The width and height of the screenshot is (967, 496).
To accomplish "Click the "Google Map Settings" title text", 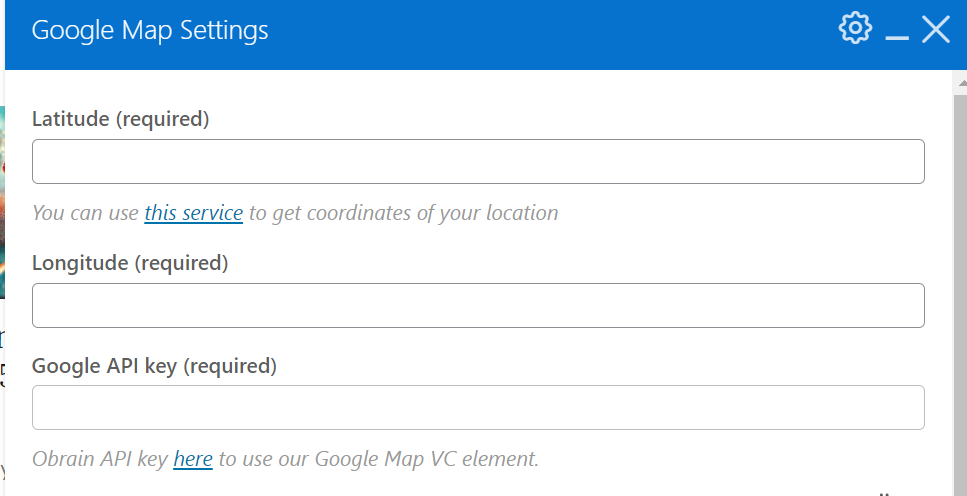I will [150, 30].
